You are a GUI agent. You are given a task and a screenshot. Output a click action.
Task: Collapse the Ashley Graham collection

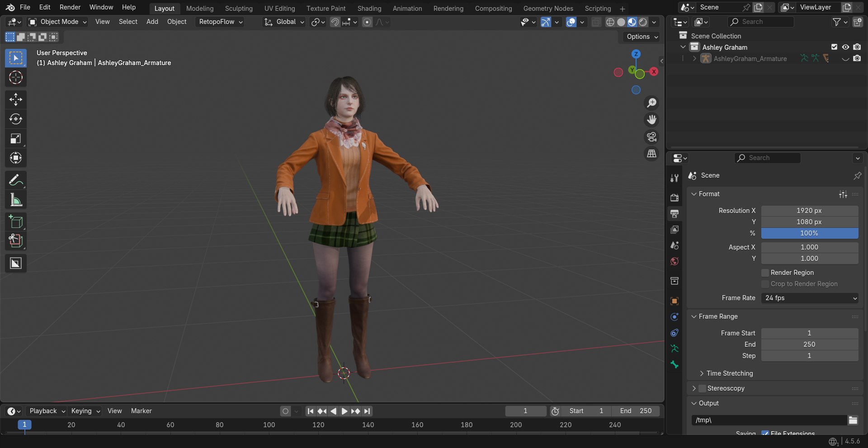(683, 47)
